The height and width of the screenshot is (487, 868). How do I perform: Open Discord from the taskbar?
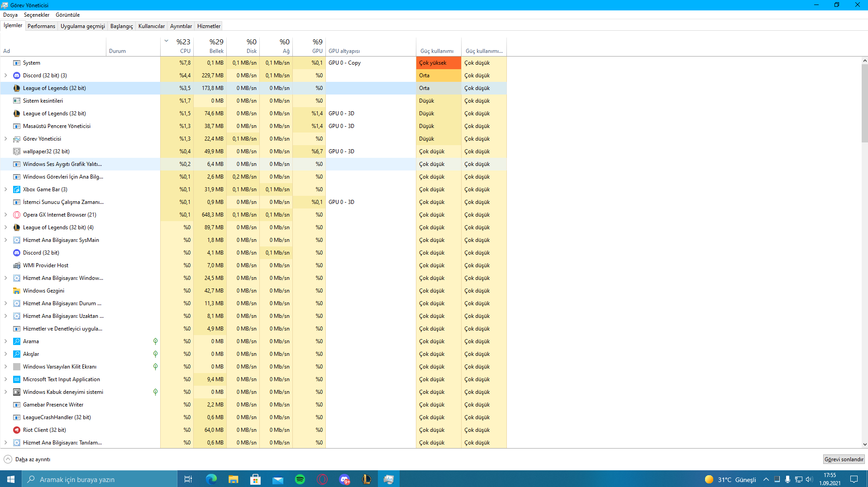pos(344,479)
